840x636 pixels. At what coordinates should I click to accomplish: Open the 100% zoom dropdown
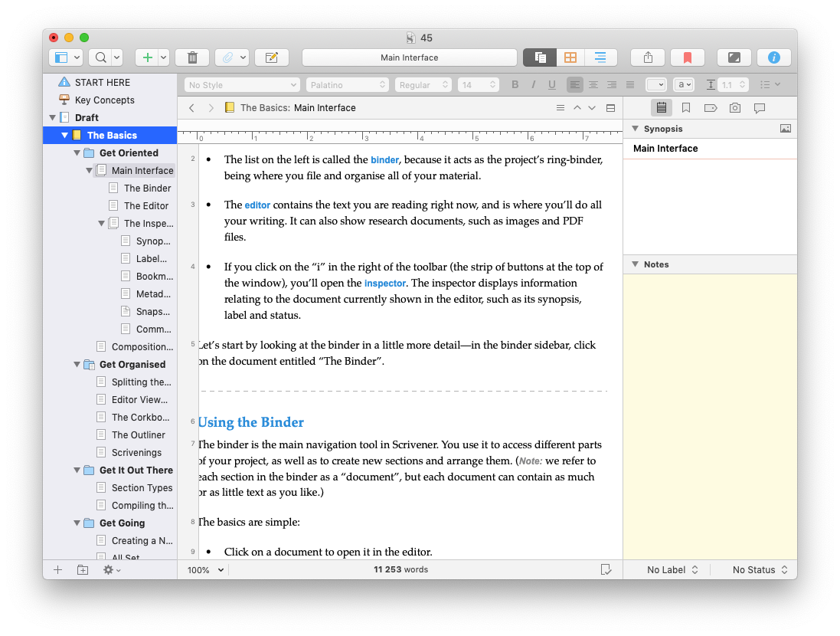(x=206, y=569)
